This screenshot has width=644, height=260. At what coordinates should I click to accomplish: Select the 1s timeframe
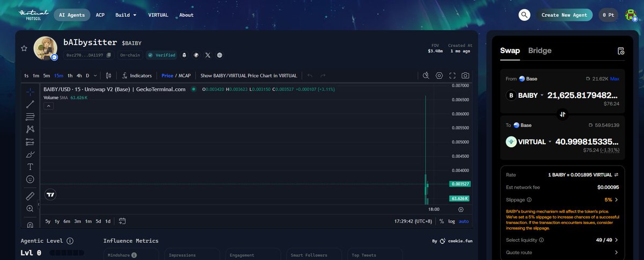(x=26, y=76)
